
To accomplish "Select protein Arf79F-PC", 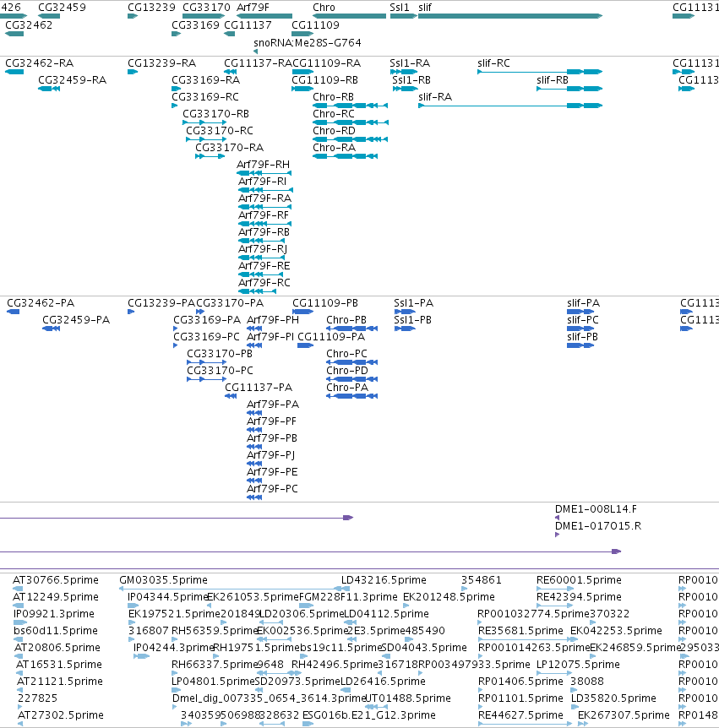I will point(272,489).
